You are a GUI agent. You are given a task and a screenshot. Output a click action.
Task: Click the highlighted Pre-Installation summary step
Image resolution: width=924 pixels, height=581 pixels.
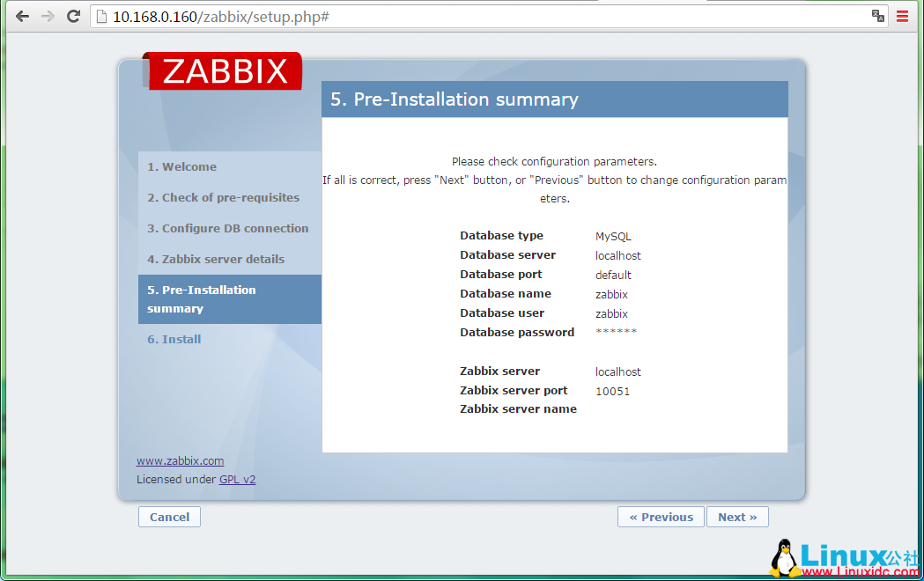(x=202, y=299)
